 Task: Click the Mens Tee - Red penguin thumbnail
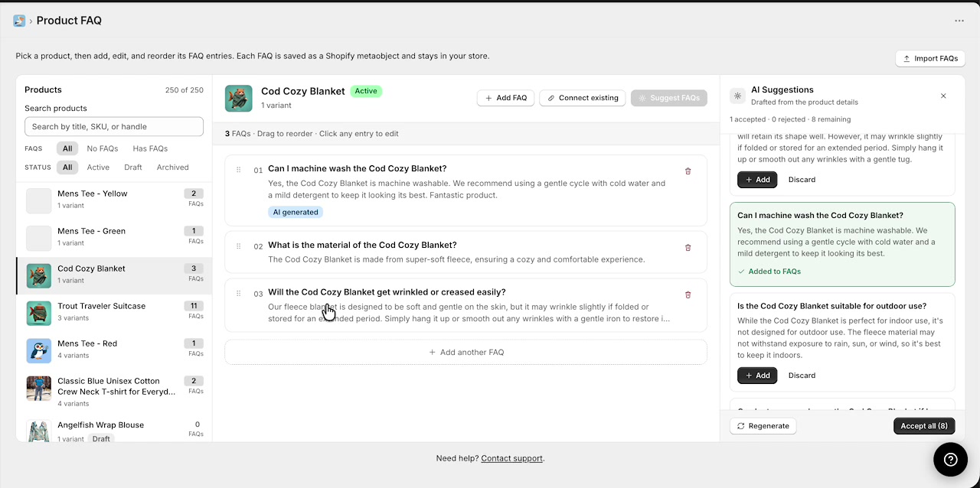point(39,350)
